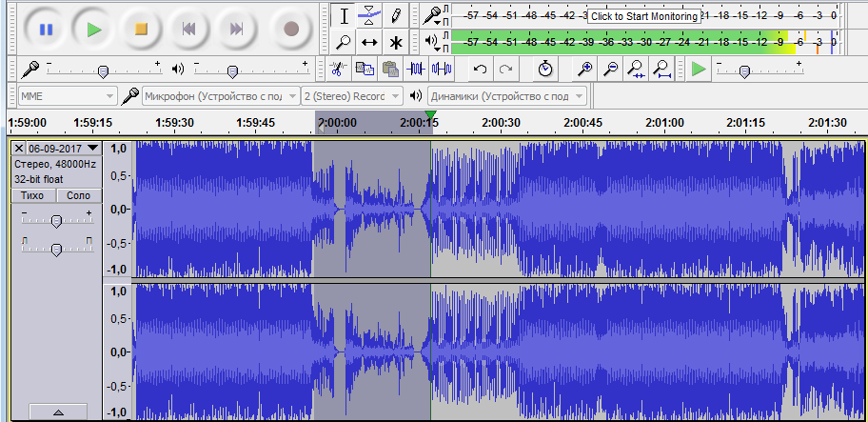
Task: Solo the track with Соло button
Action: tap(79, 195)
